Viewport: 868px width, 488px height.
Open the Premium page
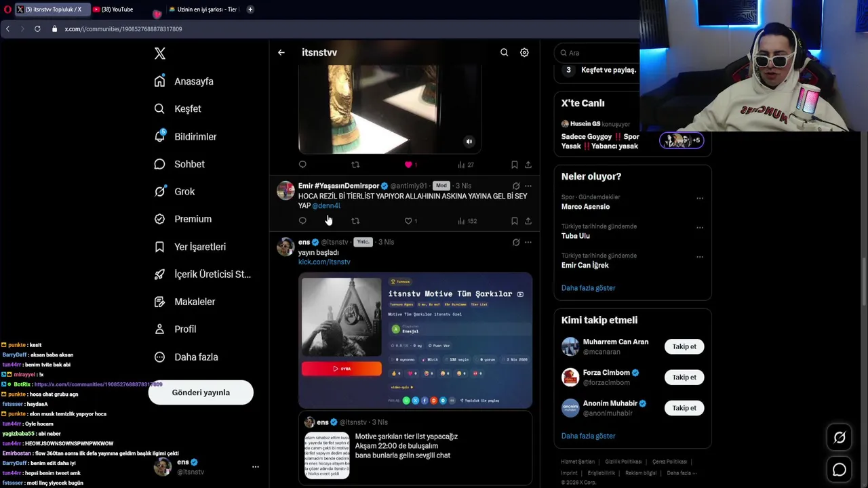tap(182, 219)
